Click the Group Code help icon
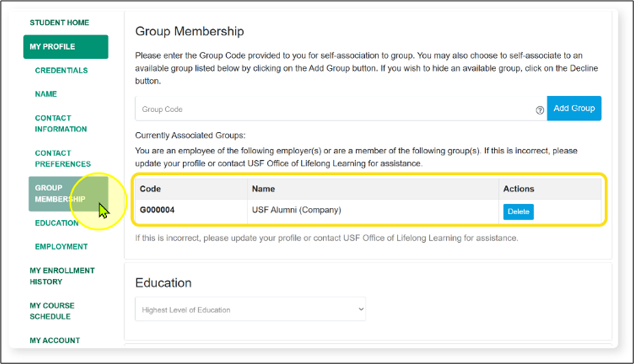This screenshot has width=634, height=364. pos(540,110)
